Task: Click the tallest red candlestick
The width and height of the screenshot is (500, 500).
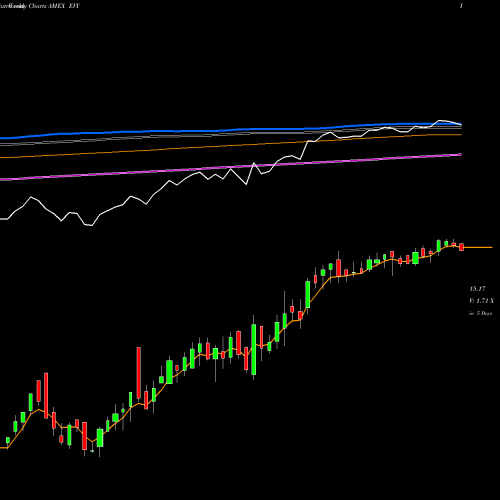Action: pyautogui.click(x=139, y=373)
